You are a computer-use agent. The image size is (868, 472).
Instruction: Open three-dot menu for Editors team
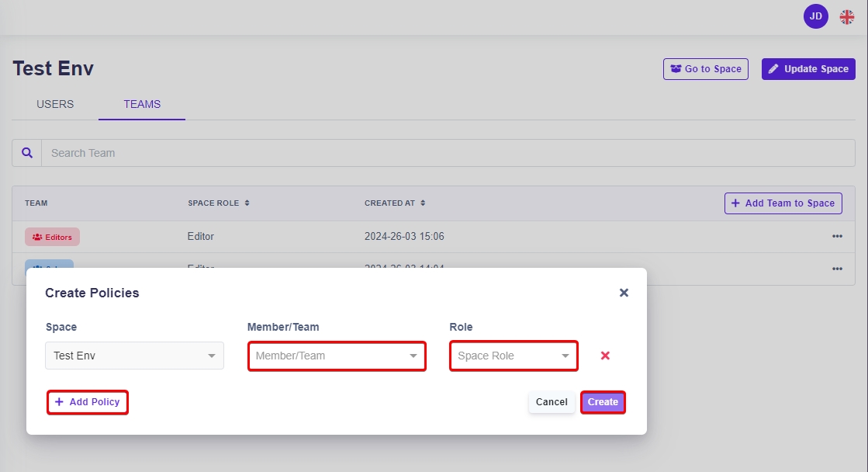point(837,237)
